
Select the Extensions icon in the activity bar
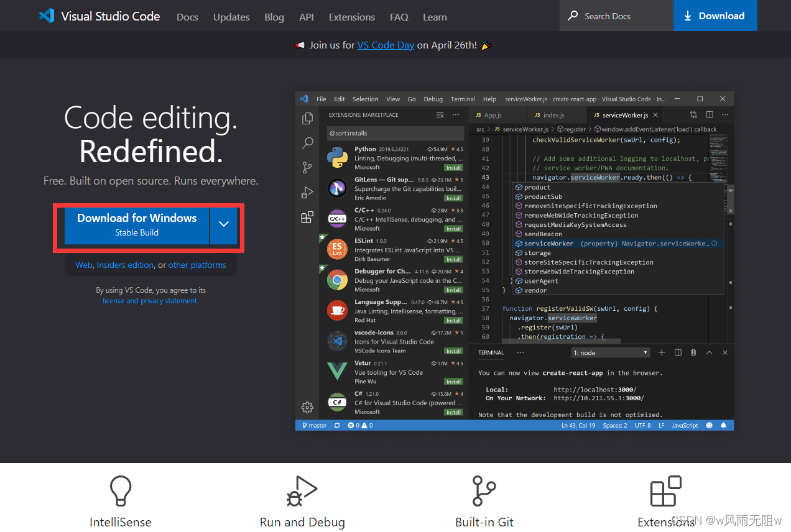point(307,217)
